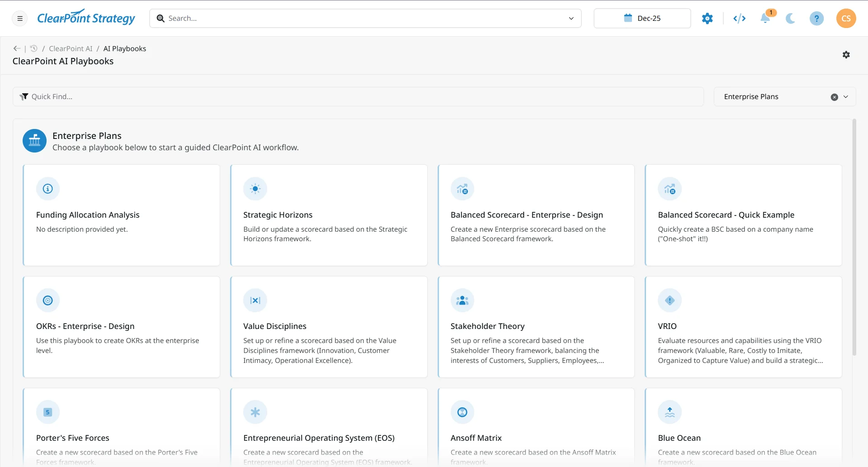Screen dimensions: 868x467
Task: Click the Quick Find funnel icon
Action: point(24,97)
